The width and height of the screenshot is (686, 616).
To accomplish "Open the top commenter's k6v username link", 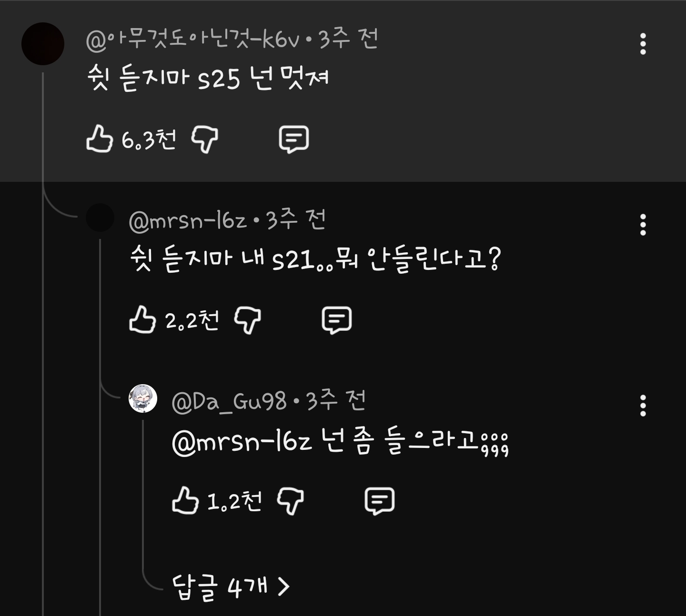I will 193,40.
